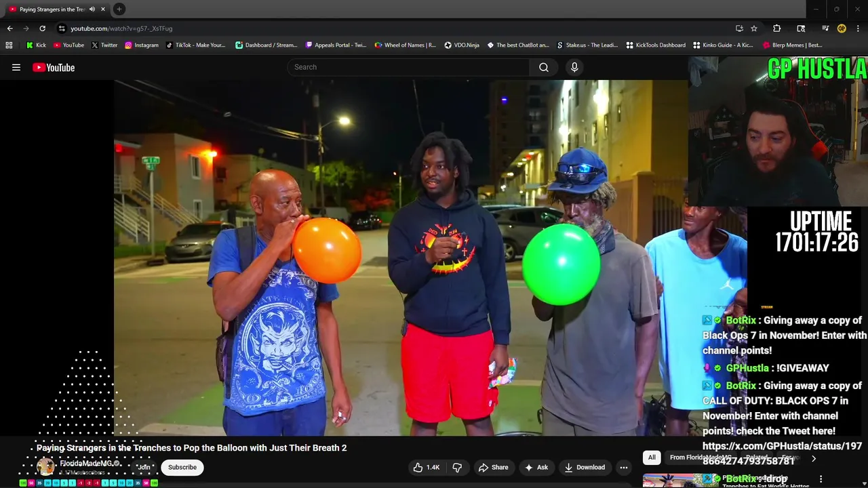Open the FloridaMadeMG channel name
Viewport: 868px width, 488px height.
[x=87, y=464]
